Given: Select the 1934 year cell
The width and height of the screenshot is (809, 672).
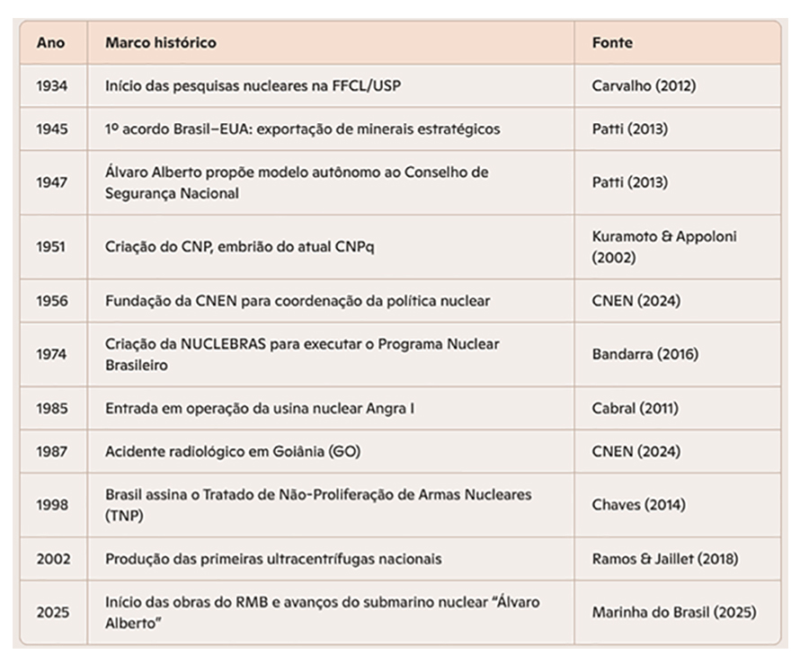Looking at the screenshot, I should click(51, 86).
